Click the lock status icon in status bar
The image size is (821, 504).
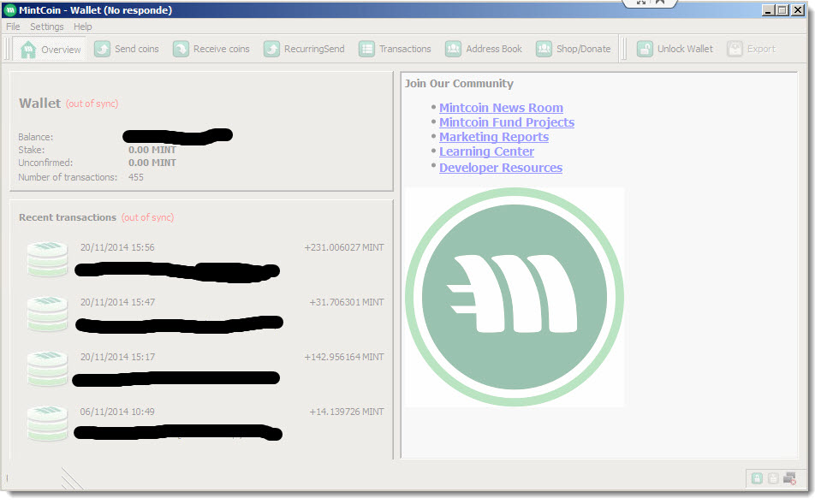[757, 478]
